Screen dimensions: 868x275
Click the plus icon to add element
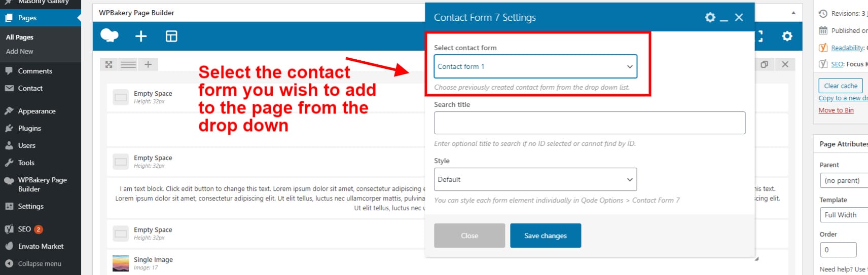[x=141, y=36]
